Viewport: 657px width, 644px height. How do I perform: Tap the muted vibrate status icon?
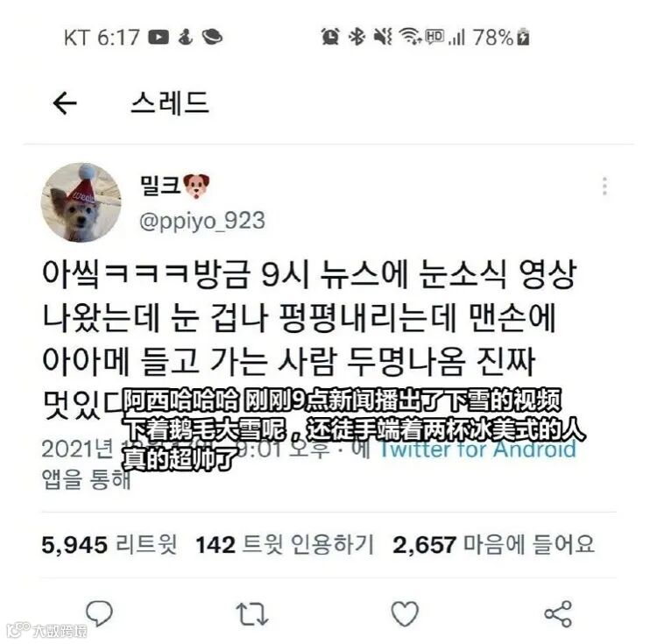(x=384, y=37)
